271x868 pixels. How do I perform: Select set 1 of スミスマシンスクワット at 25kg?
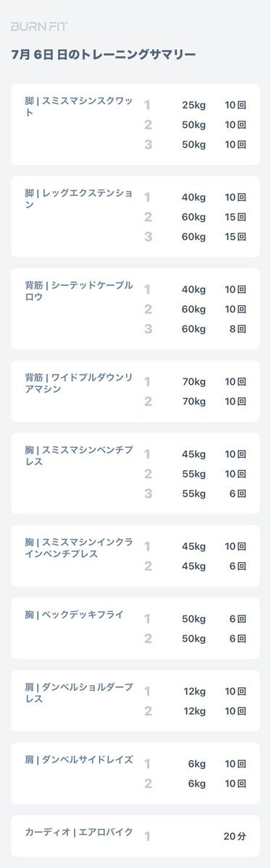coord(196,105)
